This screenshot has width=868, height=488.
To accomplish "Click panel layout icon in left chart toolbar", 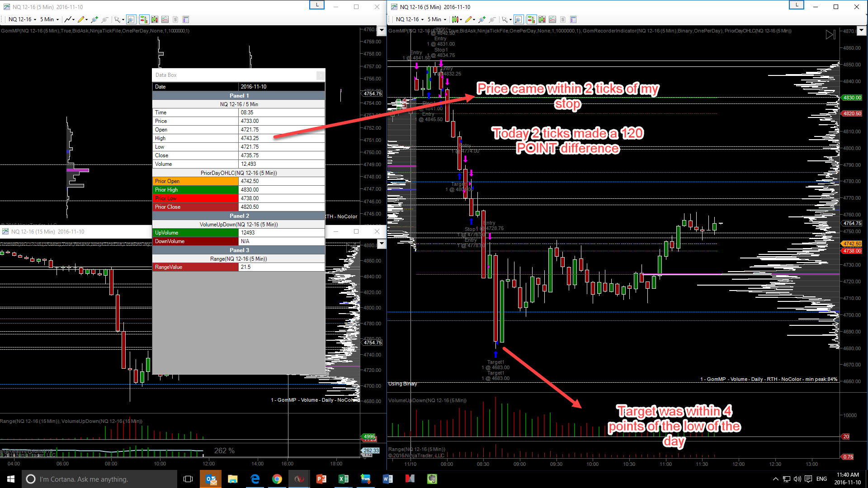I will tap(186, 19).
